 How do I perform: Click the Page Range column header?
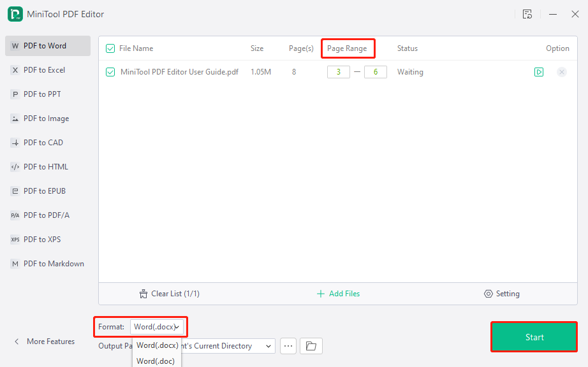point(347,48)
